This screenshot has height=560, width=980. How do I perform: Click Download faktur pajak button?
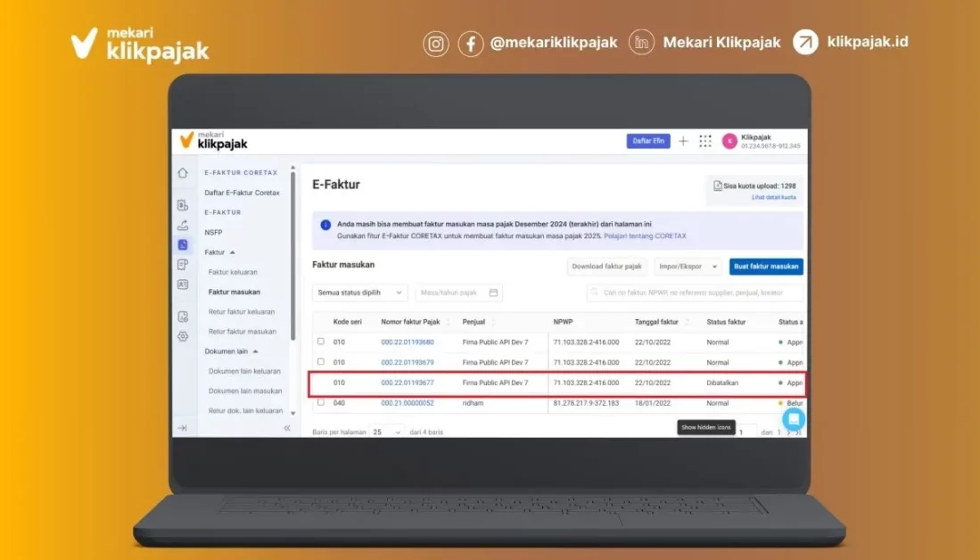point(606,267)
